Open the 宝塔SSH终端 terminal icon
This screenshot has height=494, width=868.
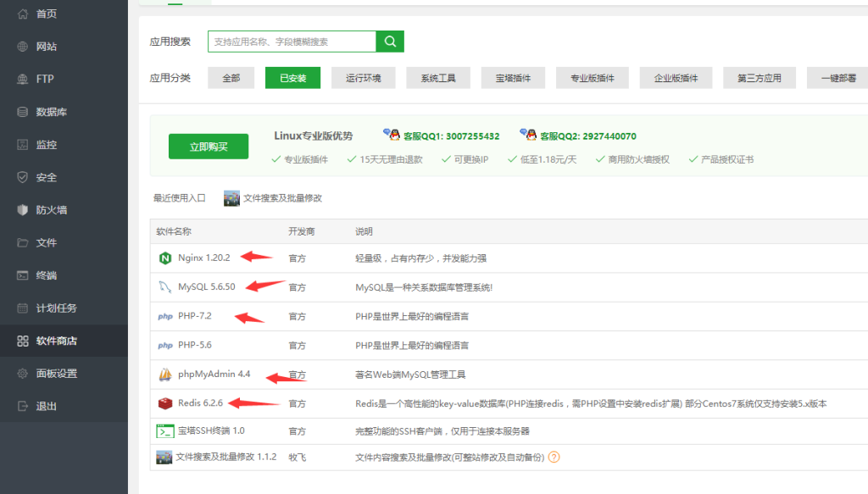[x=164, y=433]
